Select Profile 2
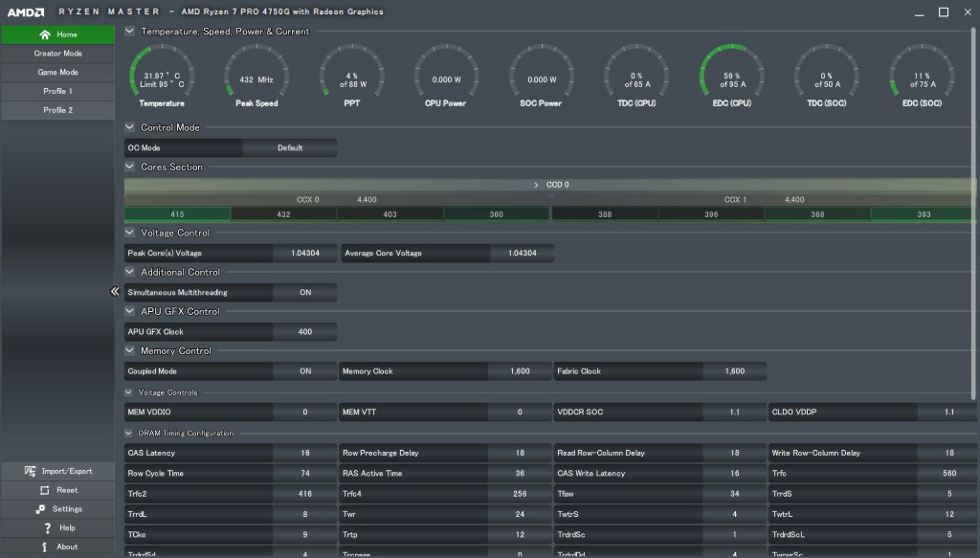 [57, 111]
